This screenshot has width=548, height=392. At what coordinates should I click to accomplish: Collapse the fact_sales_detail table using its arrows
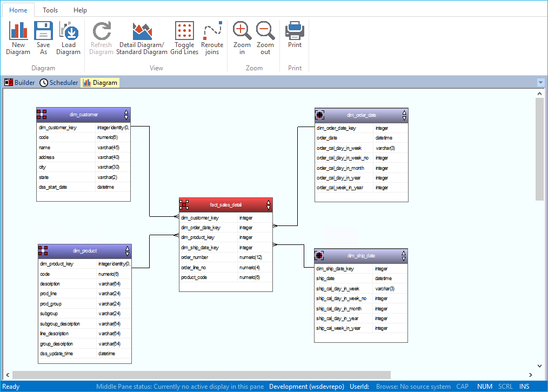pyautogui.click(x=269, y=205)
